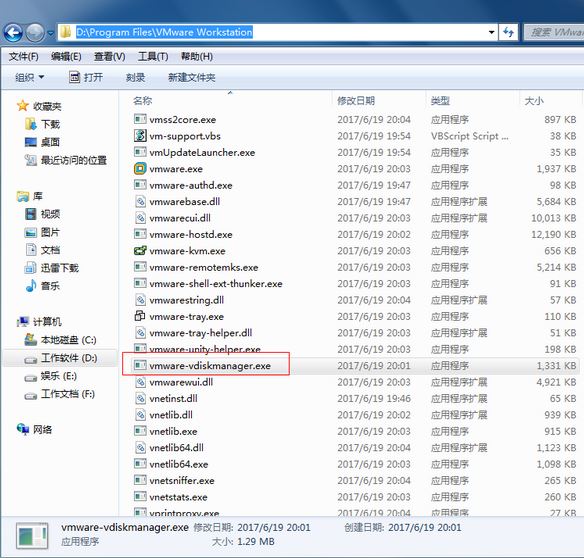Image resolution: width=584 pixels, height=558 pixels.
Task: Select the vmwarecui.dll file icon
Action: 140,218
